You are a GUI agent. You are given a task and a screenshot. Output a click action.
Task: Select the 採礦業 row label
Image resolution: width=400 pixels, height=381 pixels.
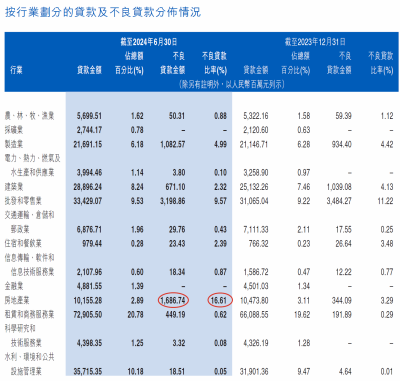pyautogui.click(x=14, y=130)
